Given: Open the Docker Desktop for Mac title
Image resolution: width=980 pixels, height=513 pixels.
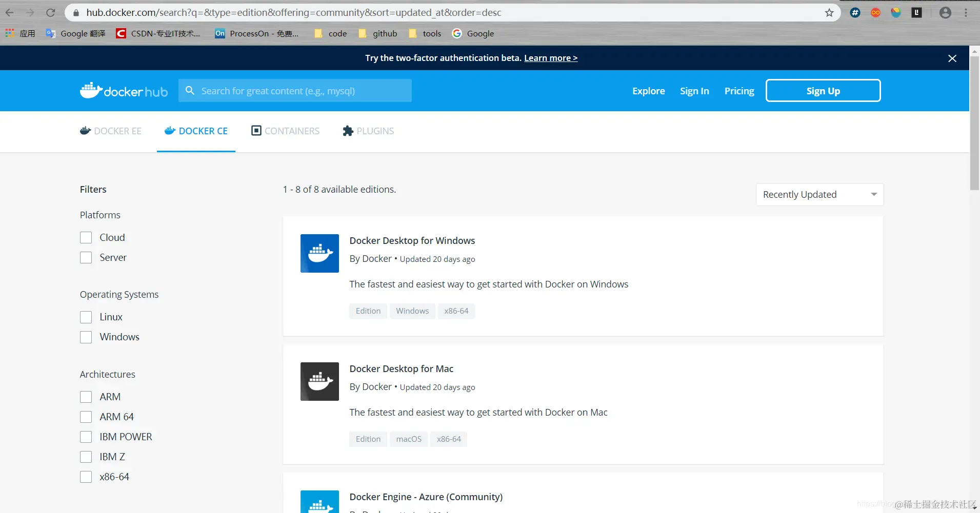Looking at the screenshot, I should pyautogui.click(x=402, y=368).
